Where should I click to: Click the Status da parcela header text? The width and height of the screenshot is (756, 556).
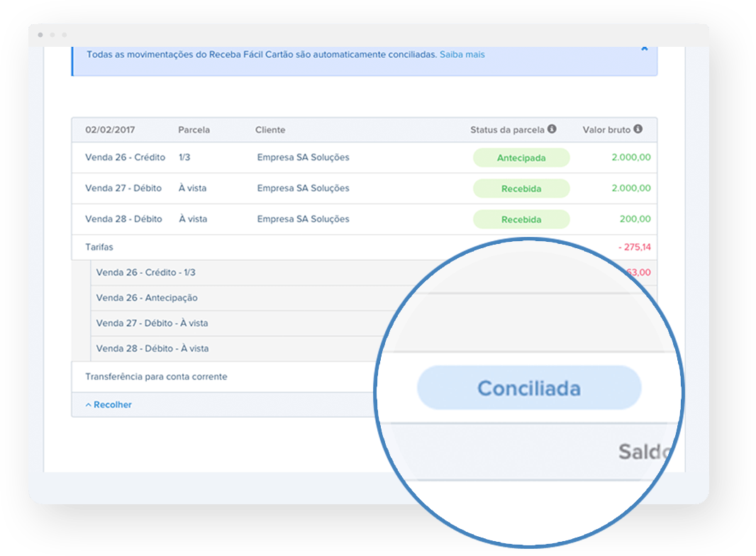click(x=507, y=130)
